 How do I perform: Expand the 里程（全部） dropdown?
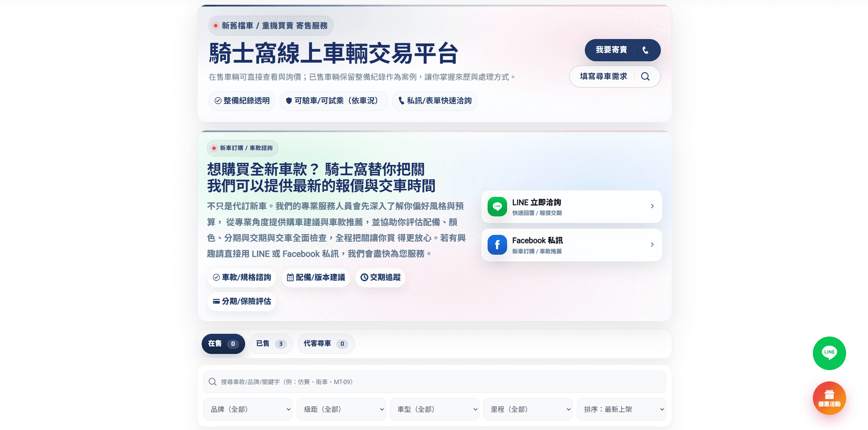[528, 409]
